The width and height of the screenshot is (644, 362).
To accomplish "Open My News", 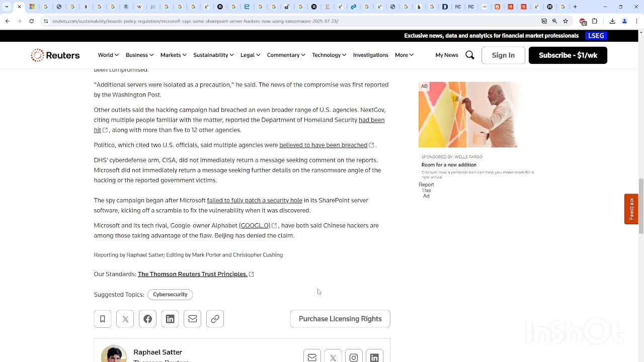I will [447, 55].
